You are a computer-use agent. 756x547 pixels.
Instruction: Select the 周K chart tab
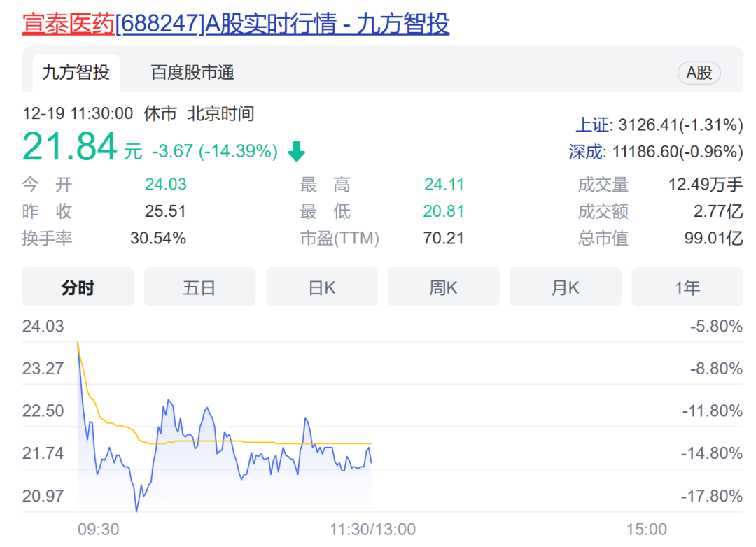pos(444,287)
